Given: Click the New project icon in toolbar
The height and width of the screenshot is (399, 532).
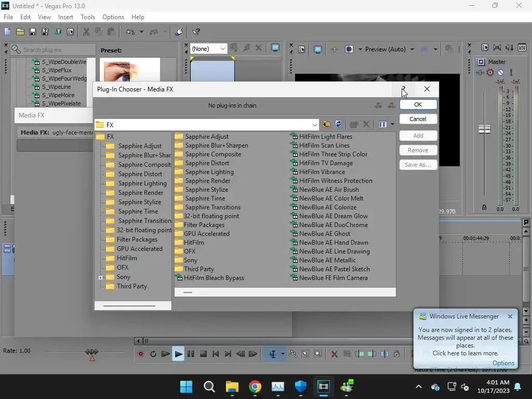Looking at the screenshot, I should tap(7, 32).
